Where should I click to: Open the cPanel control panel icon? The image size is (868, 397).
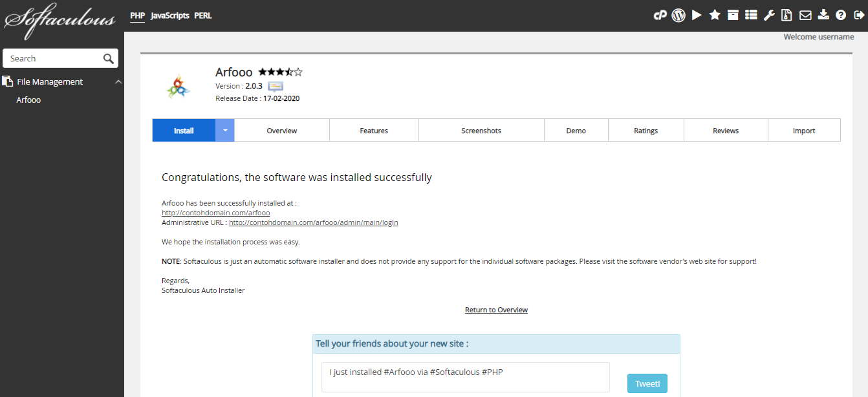pos(660,15)
